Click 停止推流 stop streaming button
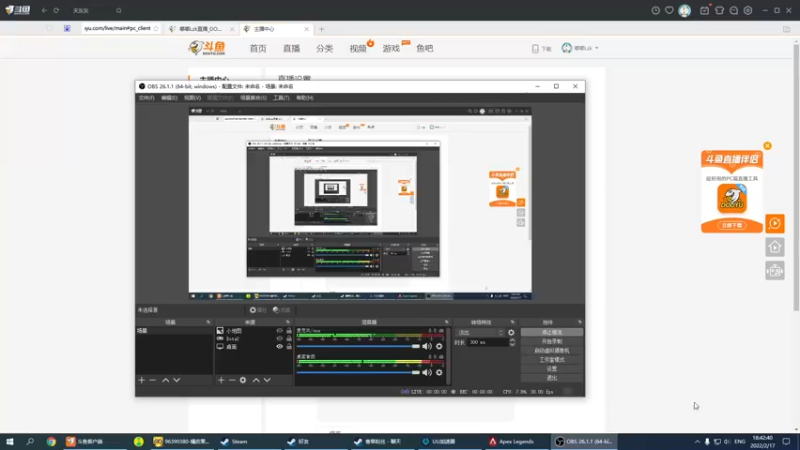800x450 pixels. point(552,332)
